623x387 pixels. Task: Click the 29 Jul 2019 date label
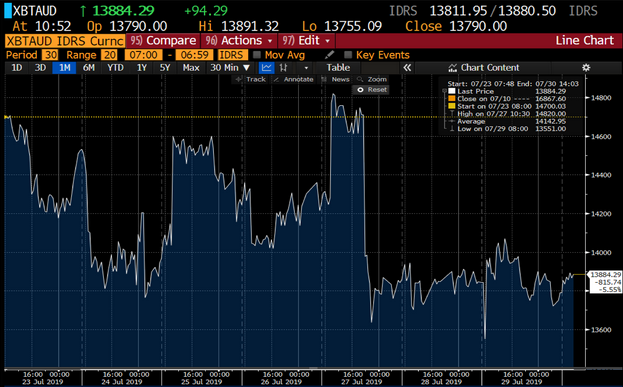coord(522,382)
